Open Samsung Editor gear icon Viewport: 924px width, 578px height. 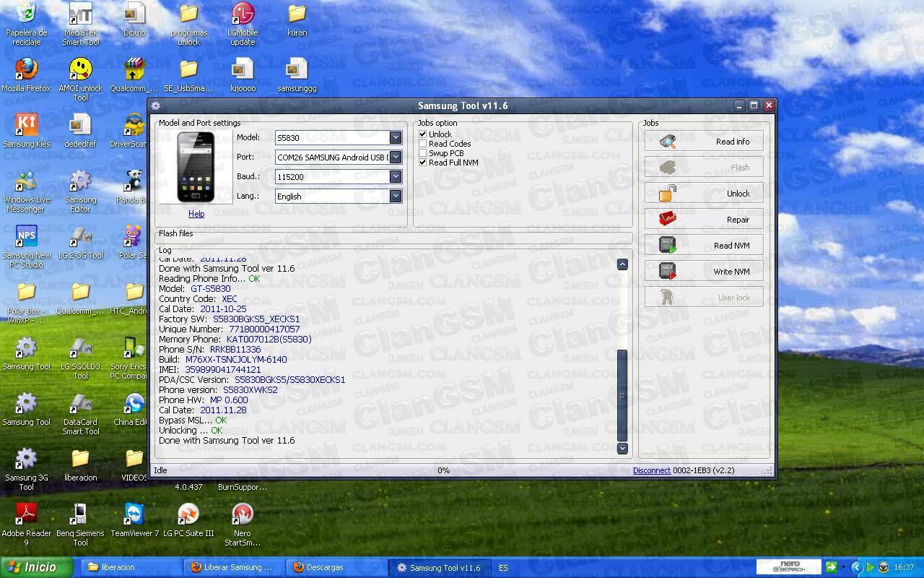point(80,190)
